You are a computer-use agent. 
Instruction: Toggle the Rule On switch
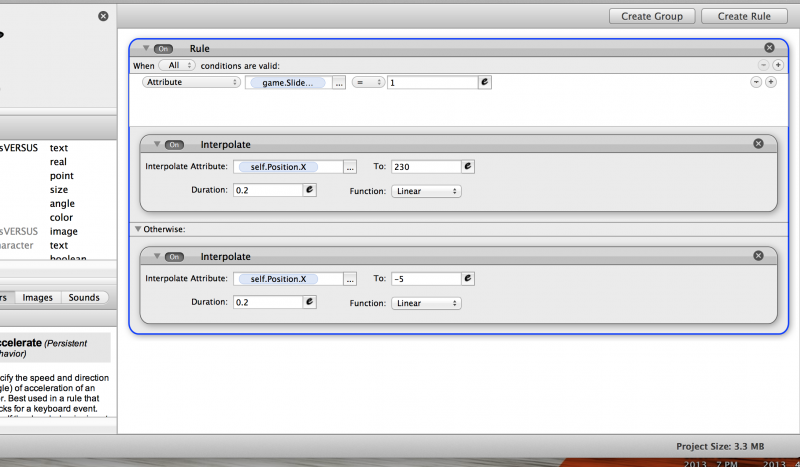[165, 48]
